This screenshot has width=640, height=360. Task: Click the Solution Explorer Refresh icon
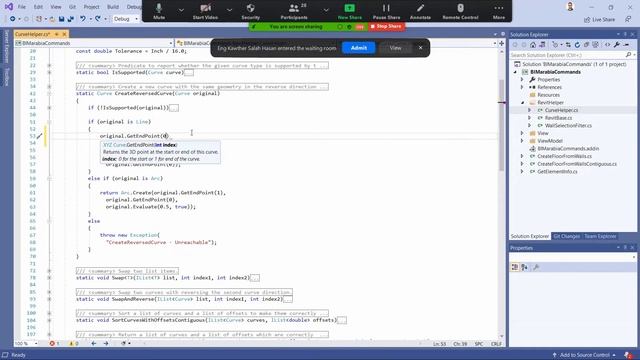[577, 45]
